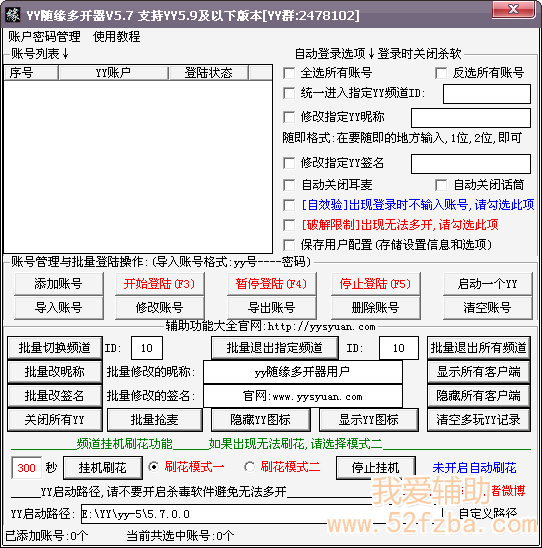Click 添加账号 button
The height and width of the screenshot is (548, 542).
point(59,284)
